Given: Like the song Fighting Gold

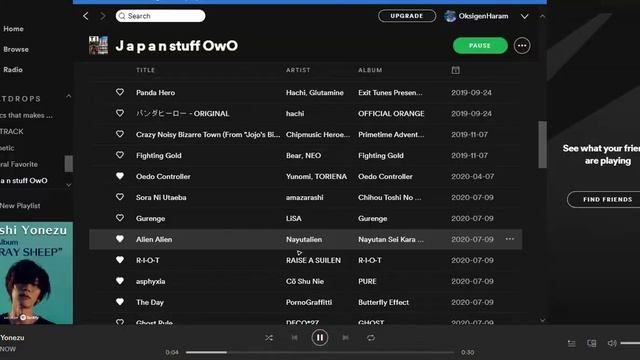Looking at the screenshot, I should coord(120,155).
